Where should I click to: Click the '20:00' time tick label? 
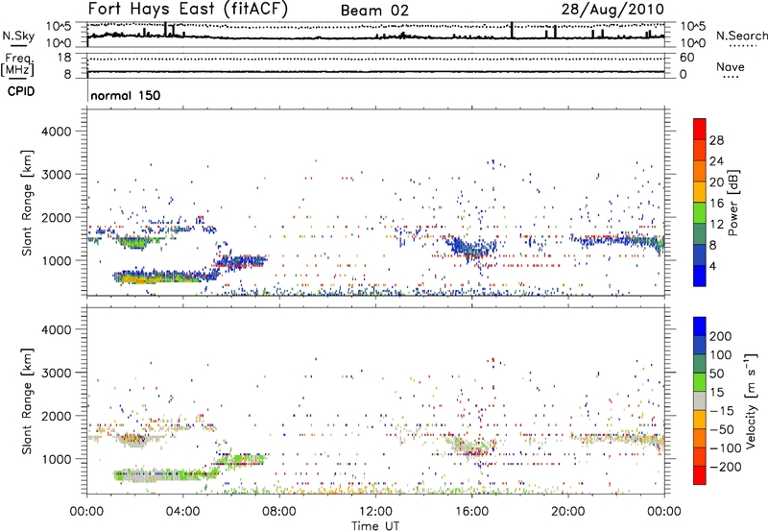567,512
